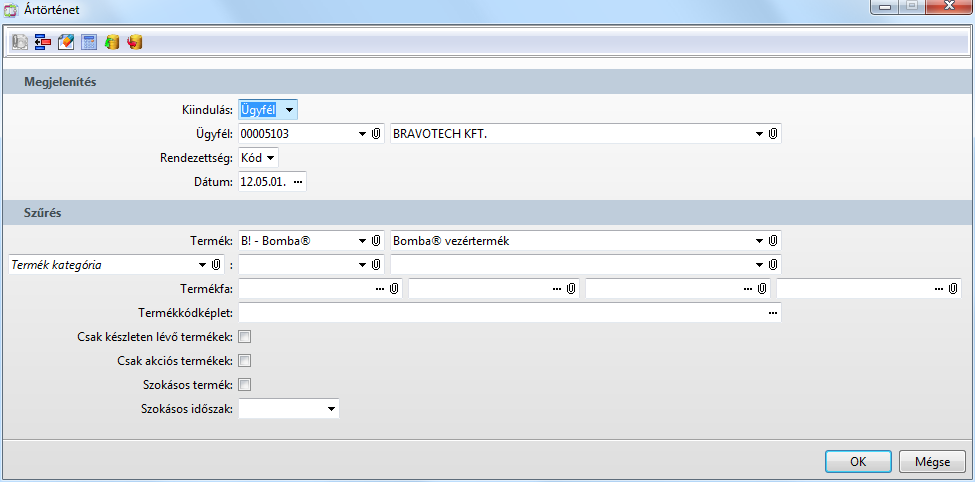Expand the BRAVOTECH KFT. name dropdown
975x482 pixels.
759,134
